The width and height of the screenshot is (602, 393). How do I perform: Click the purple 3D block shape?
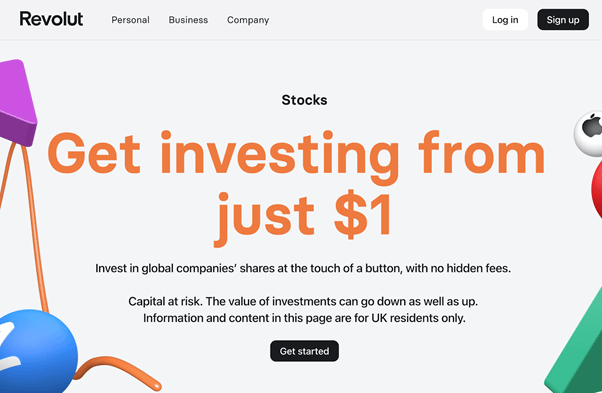pos(17,102)
